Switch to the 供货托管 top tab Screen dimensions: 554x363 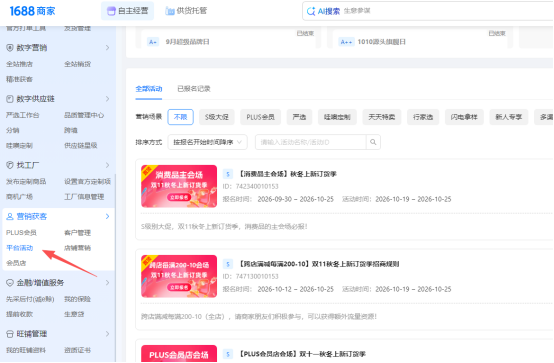click(x=186, y=11)
